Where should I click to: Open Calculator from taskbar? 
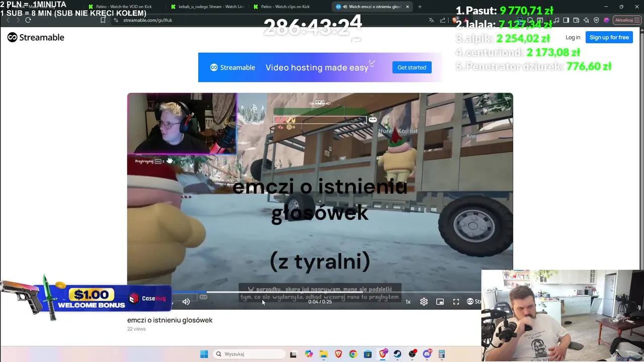[442, 354]
